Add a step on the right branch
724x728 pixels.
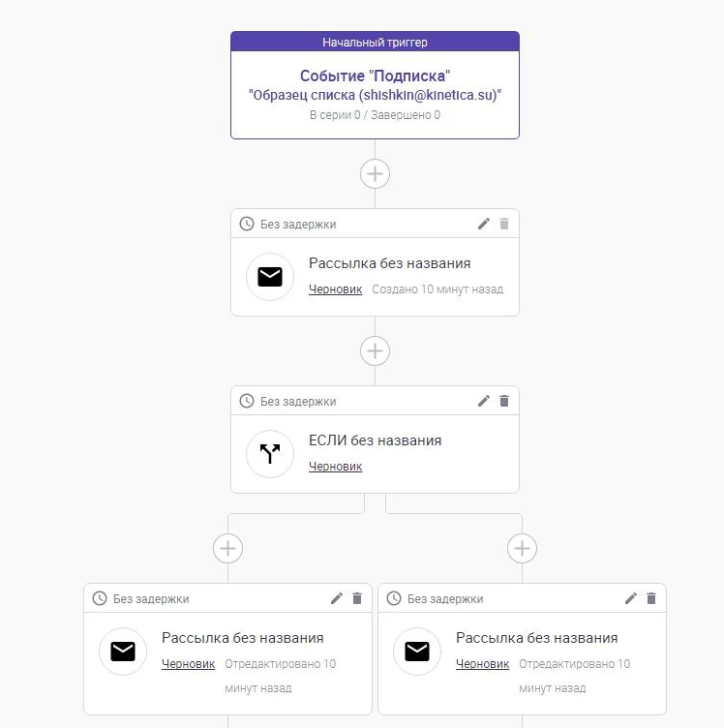click(x=522, y=548)
